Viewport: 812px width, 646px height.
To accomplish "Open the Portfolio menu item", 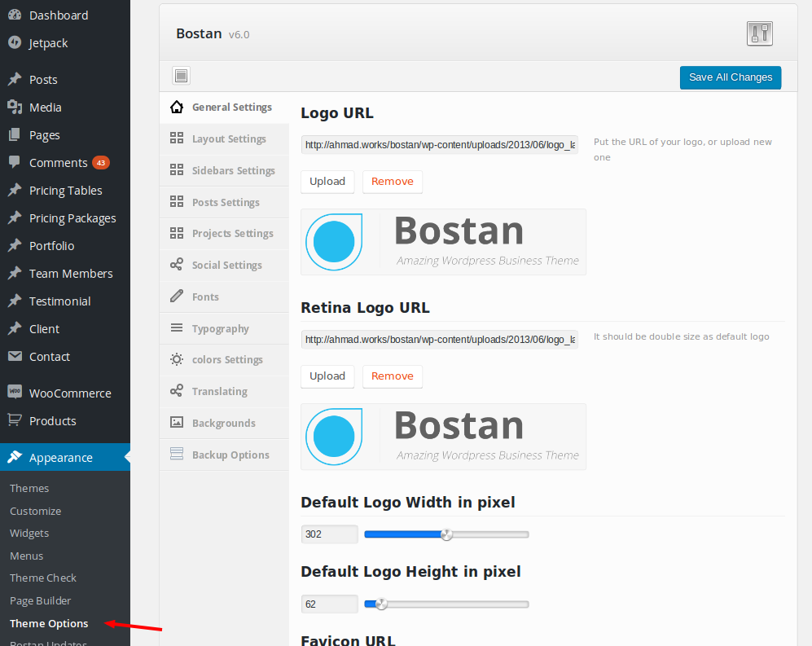I will point(52,245).
